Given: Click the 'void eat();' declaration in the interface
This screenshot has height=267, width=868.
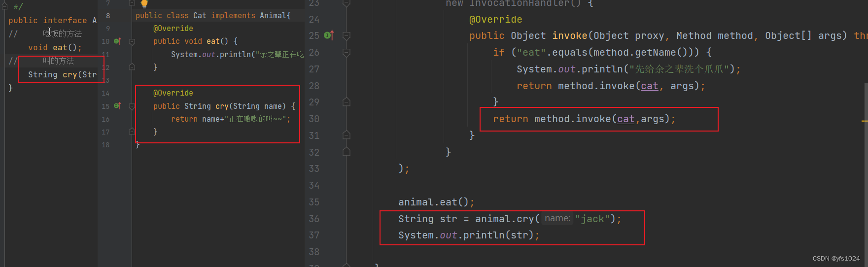Looking at the screenshot, I should click(x=55, y=47).
